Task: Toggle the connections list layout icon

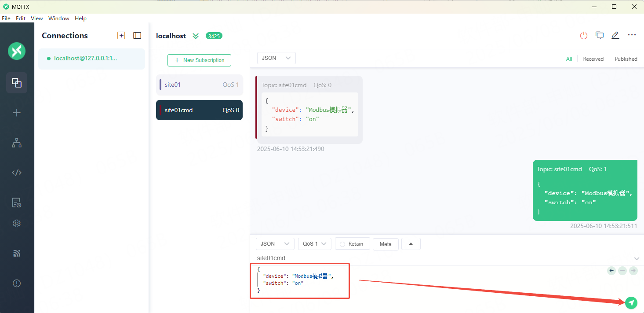Action: point(137,36)
